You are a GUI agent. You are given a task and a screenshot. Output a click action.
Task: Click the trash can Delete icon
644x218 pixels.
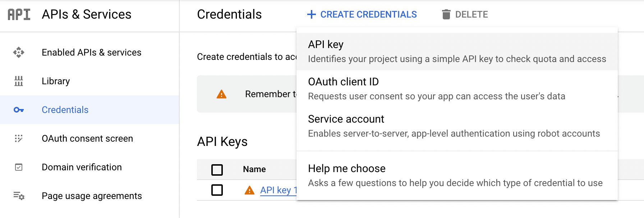[446, 14]
